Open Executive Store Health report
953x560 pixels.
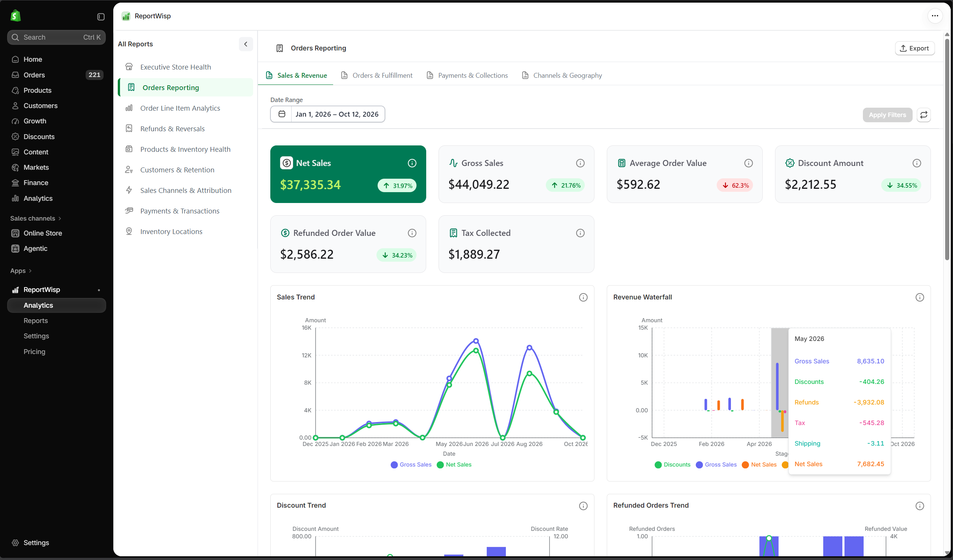pyautogui.click(x=185, y=67)
